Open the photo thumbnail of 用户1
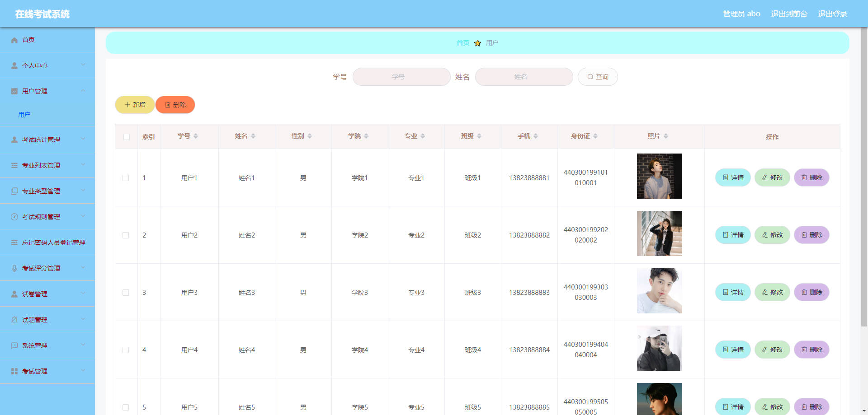Screen dimensions: 868x415 pos(659,176)
